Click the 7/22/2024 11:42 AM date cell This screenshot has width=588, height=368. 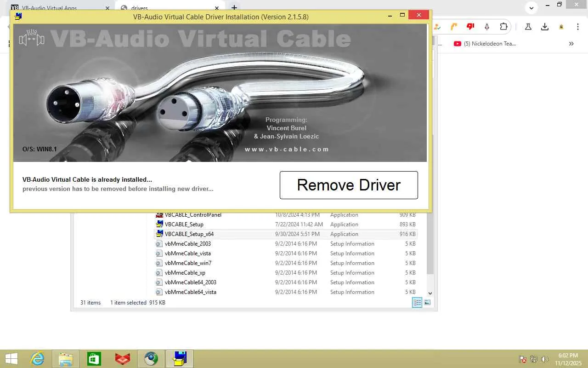pyautogui.click(x=299, y=224)
